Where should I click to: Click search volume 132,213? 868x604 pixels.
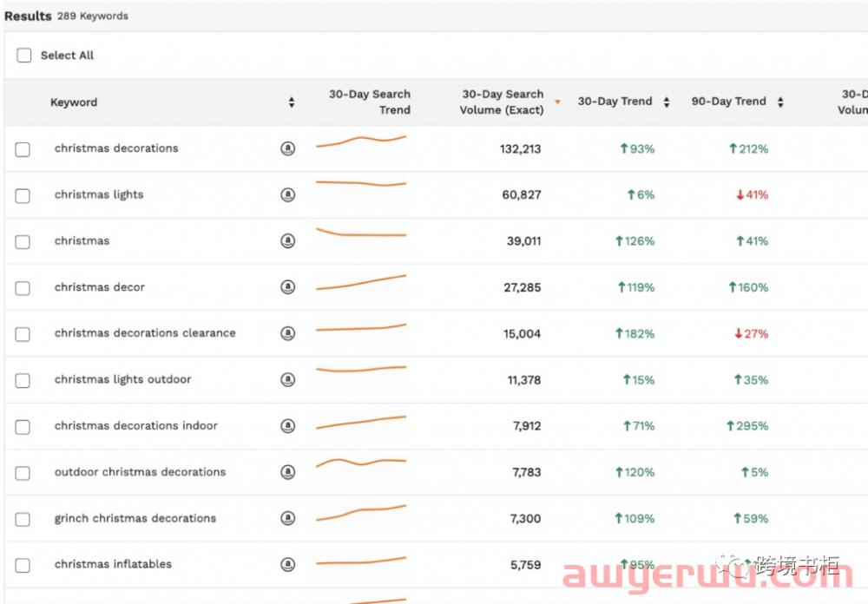[520, 149]
